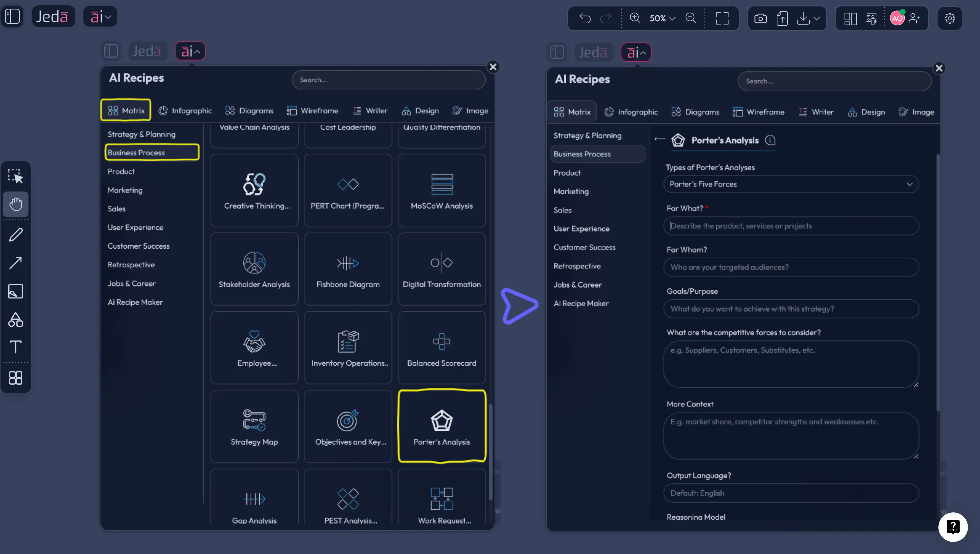Open the help question mark button

(x=953, y=527)
